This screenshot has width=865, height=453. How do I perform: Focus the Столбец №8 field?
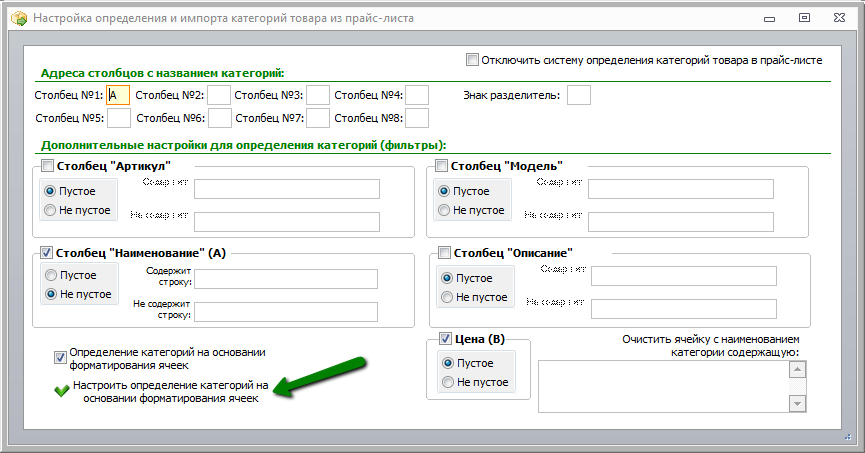417,118
